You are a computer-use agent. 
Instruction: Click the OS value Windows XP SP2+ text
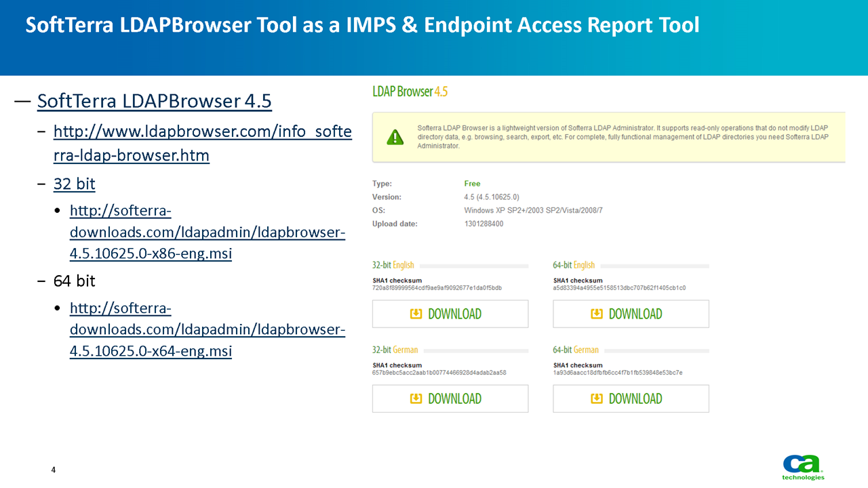[x=533, y=211]
